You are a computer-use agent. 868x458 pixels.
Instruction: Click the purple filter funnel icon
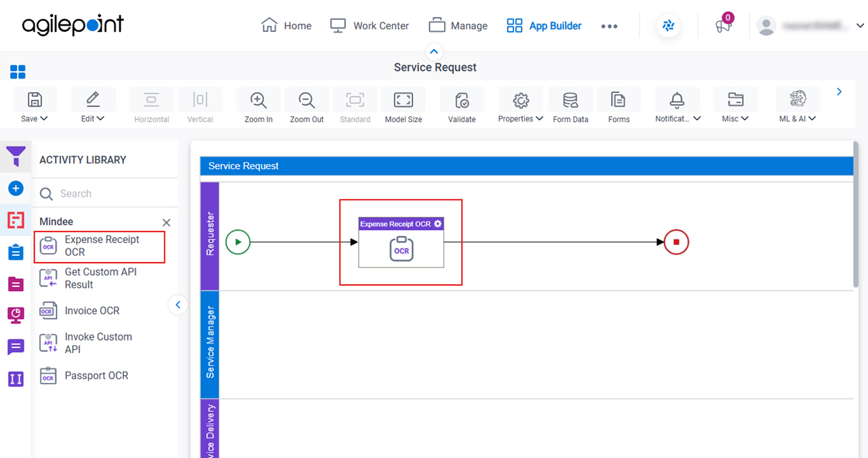pyautogui.click(x=16, y=157)
